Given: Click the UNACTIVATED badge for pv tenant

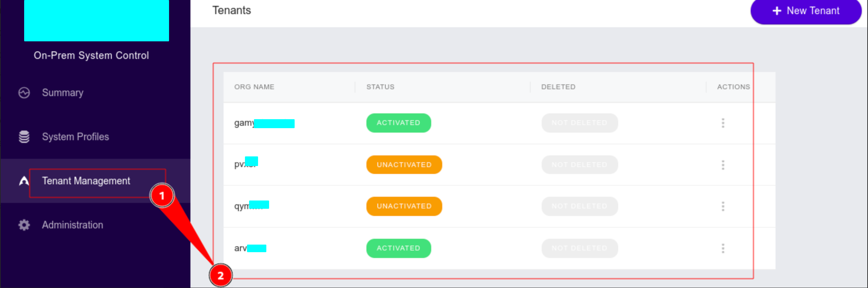Looking at the screenshot, I should pos(404,165).
